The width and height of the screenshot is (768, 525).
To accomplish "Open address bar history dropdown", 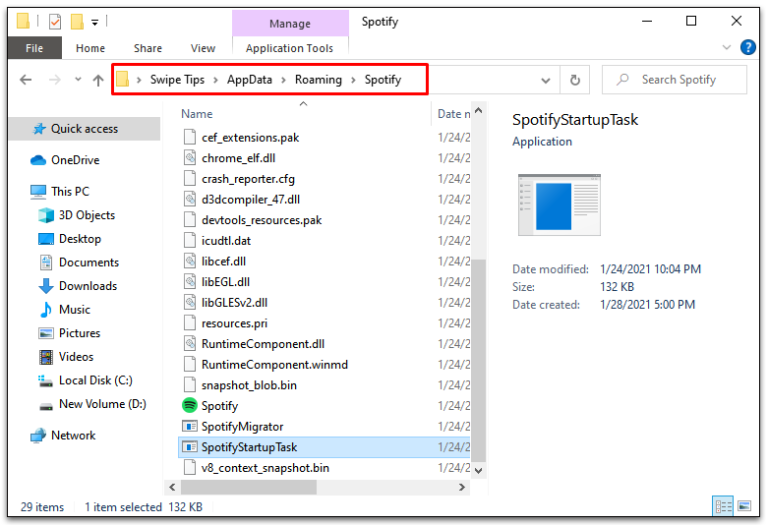I will click(546, 80).
